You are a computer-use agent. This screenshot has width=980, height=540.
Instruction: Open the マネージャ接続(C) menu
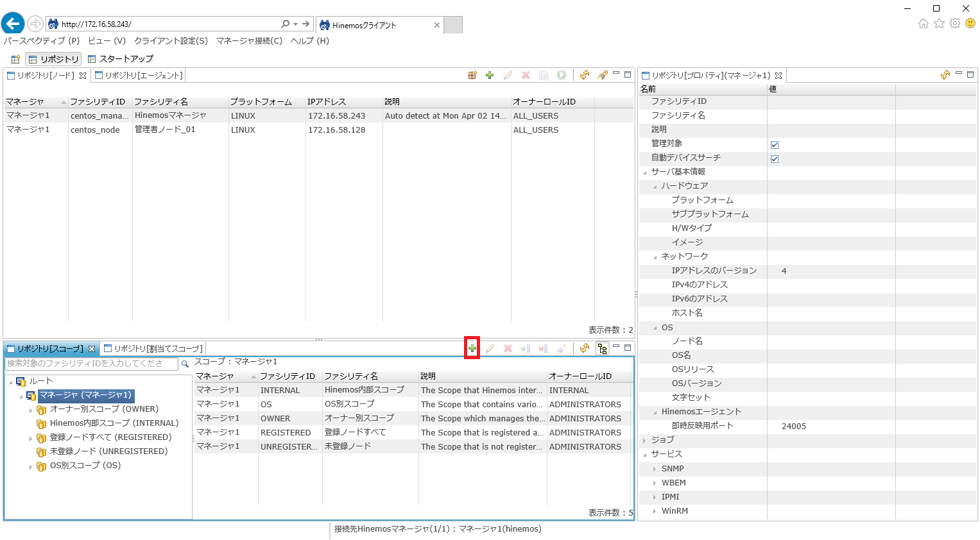coord(249,41)
